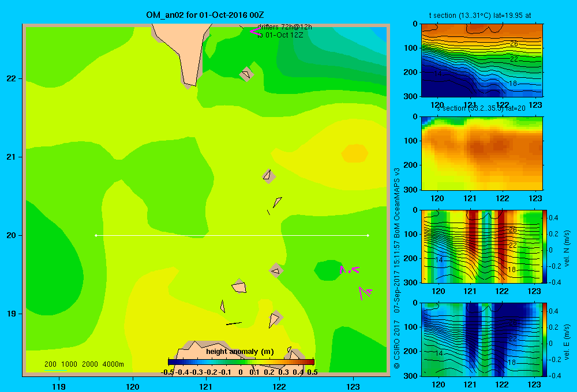Click longitude label 123 on main map
This screenshot has height=392, width=577.
(x=353, y=386)
